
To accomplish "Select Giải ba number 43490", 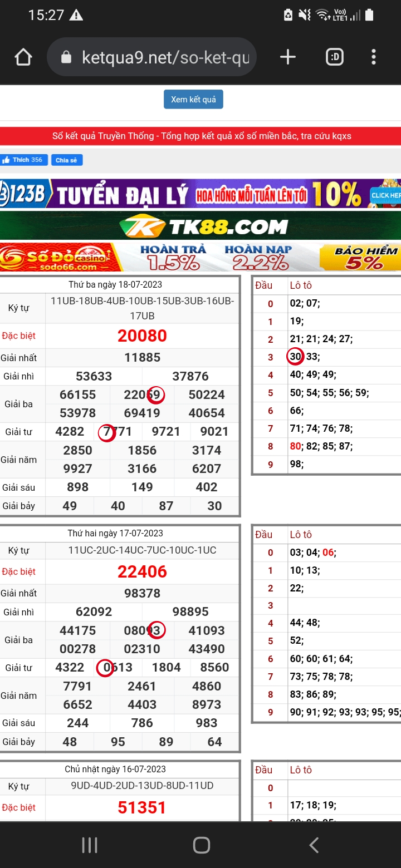I will 207,649.
